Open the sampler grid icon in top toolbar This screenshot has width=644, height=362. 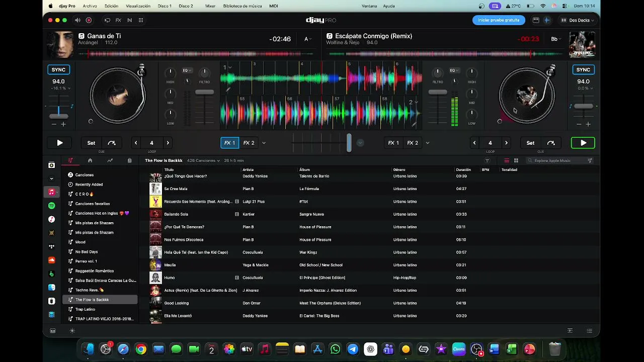(141, 20)
